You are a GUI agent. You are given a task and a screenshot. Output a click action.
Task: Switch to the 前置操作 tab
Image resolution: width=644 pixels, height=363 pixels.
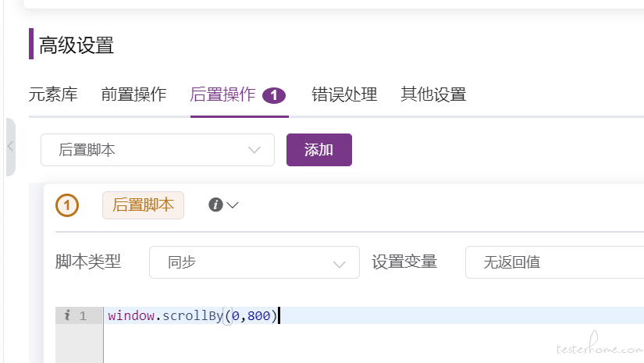pyautogui.click(x=134, y=94)
